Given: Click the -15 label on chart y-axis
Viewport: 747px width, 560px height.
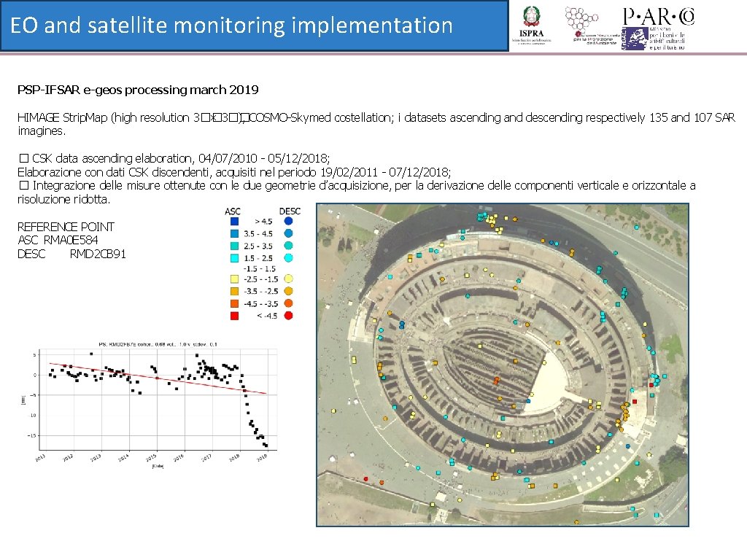Looking at the screenshot, I should click(32, 436).
